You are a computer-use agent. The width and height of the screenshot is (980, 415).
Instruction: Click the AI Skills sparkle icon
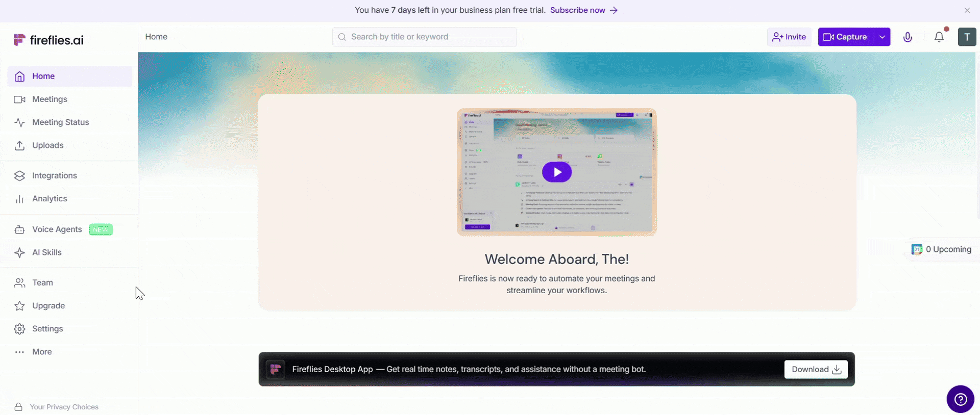[x=19, y=253]
